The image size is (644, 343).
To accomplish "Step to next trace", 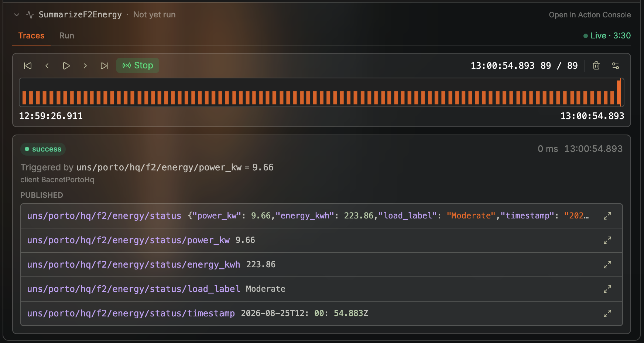I will tap(85, 66).
